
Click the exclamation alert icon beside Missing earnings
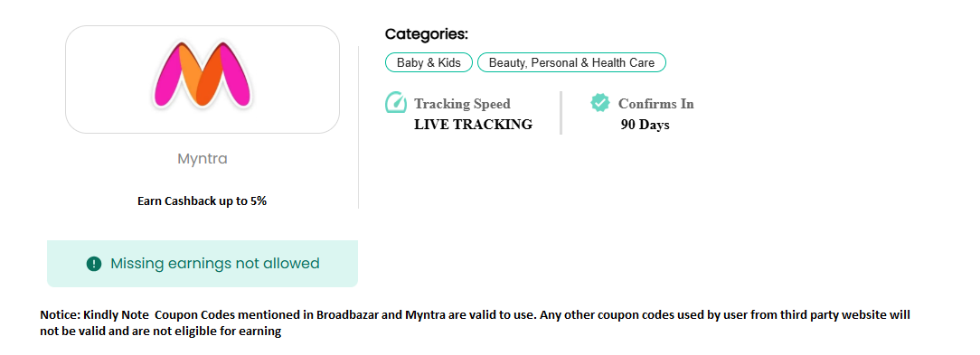[94, 264]
